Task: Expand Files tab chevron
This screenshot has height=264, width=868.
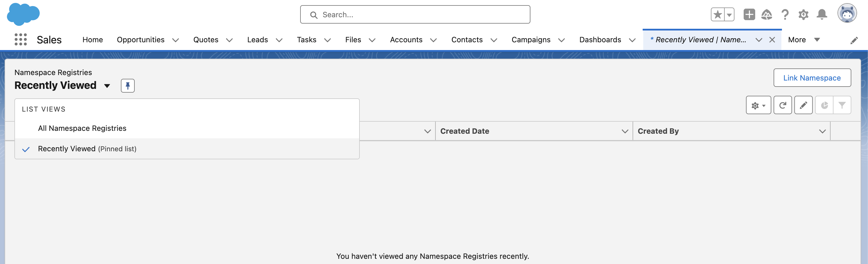Action: coord(372,40)
